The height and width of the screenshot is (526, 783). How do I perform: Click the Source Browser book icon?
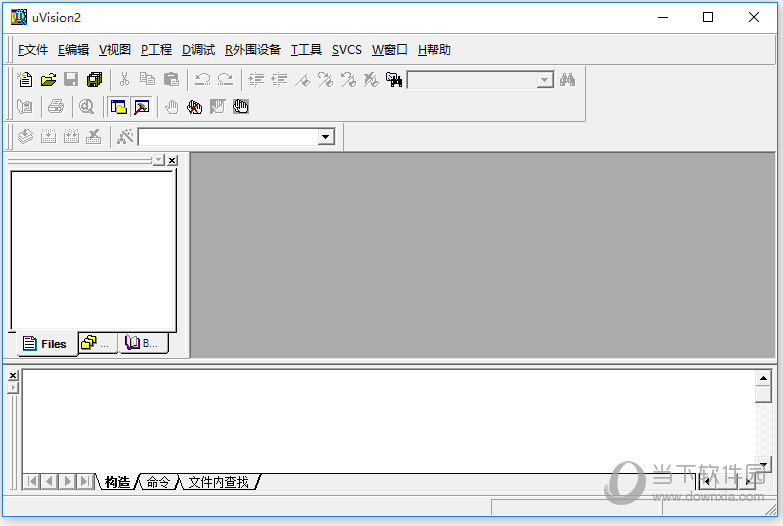(x=25, y=106)
